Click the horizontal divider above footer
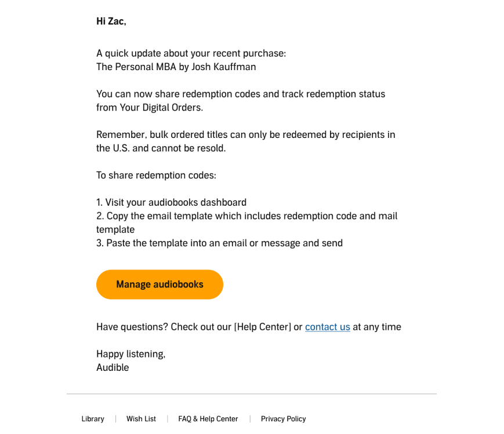 click(x=252, y=394)
